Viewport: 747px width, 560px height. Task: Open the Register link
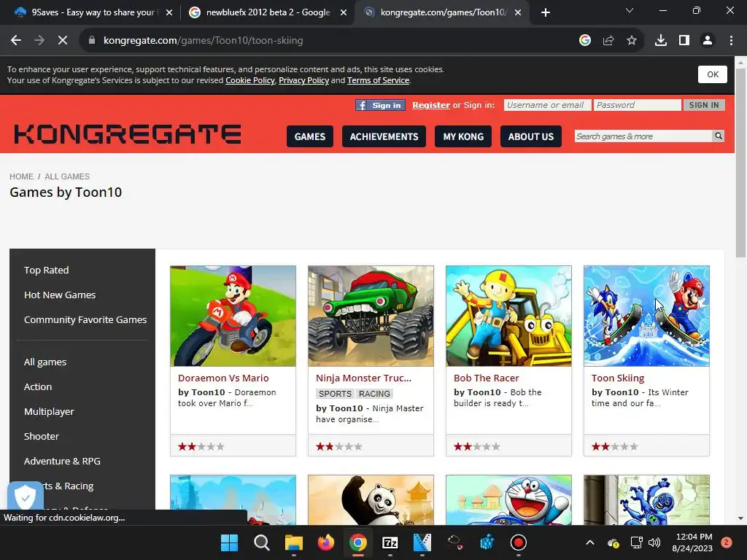pos(430,105)
